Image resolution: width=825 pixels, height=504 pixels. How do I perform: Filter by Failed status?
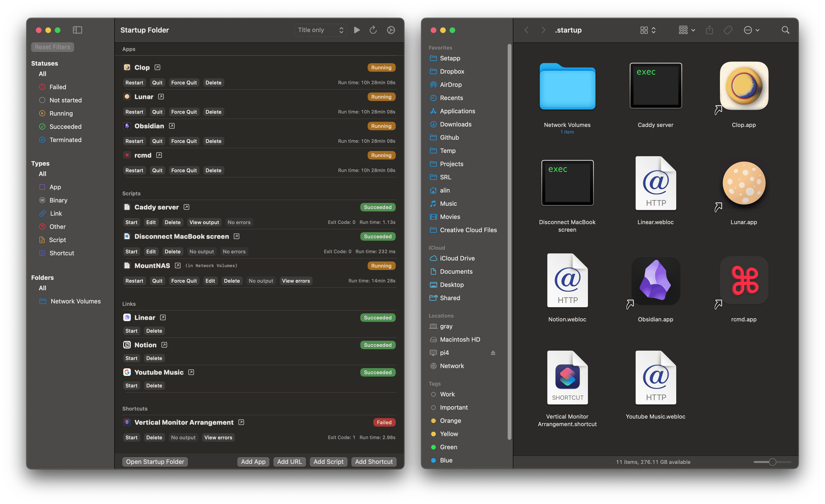point(58,87)
